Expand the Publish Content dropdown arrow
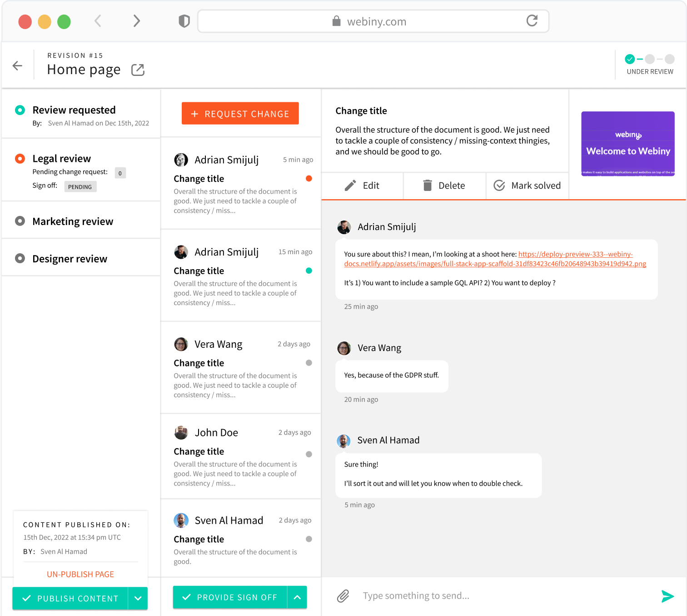 (x=138, y=598)
